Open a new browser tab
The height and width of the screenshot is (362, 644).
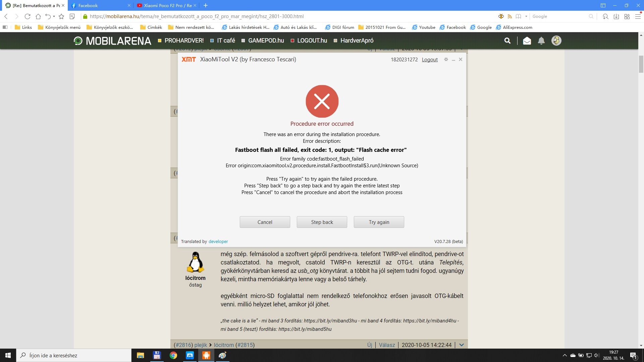pos(206,5)
